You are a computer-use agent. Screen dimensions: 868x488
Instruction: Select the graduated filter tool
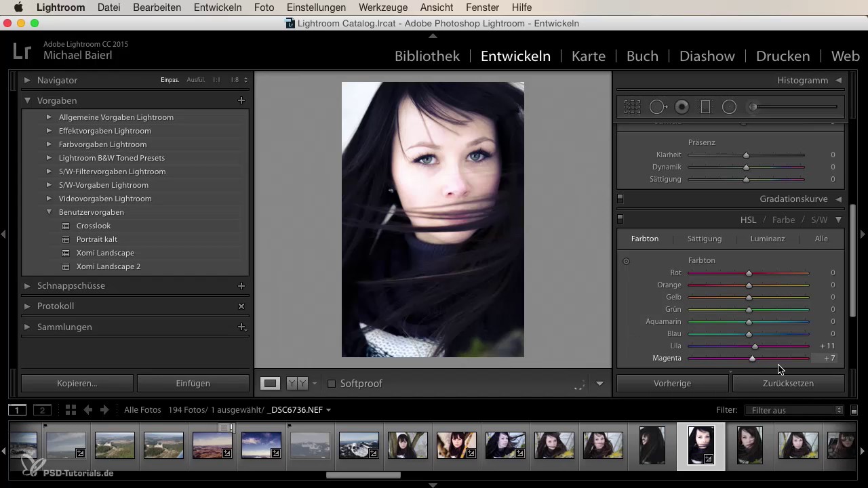tap(705, 107)
